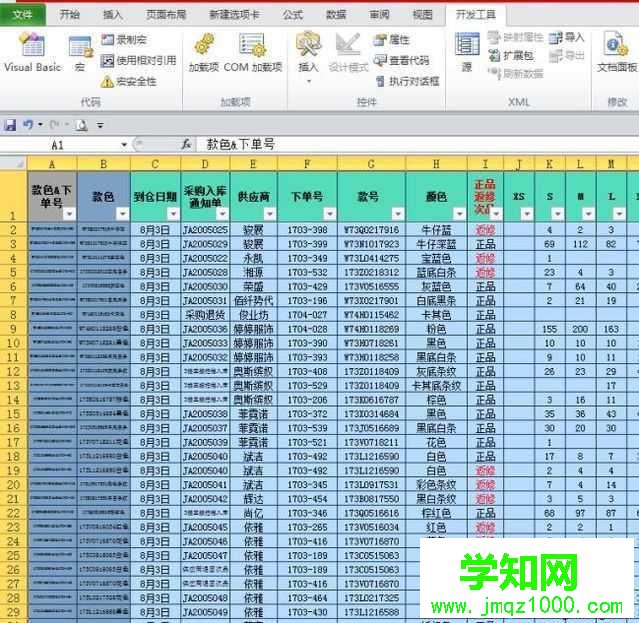Image resolution: width=639 pixels, height=623 pixels.
Task: Switch to the 页面布局 tab
Action: (x=166, y=15)
